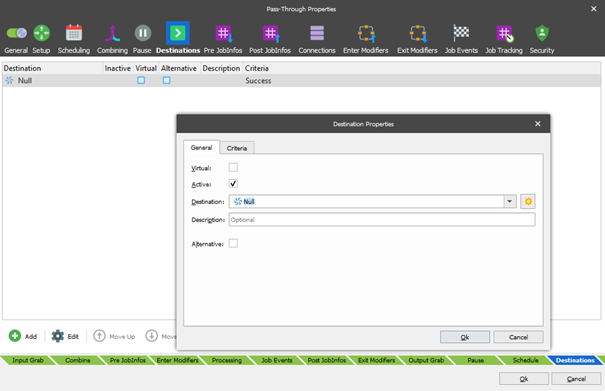Uncheck the Active checkbox

click(x=233, y=184)
